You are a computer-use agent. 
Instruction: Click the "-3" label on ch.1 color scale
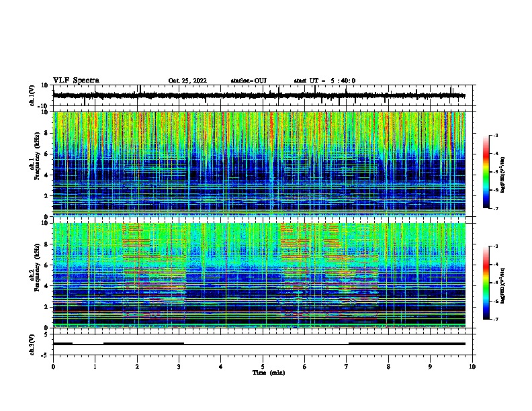click(495, 135)
